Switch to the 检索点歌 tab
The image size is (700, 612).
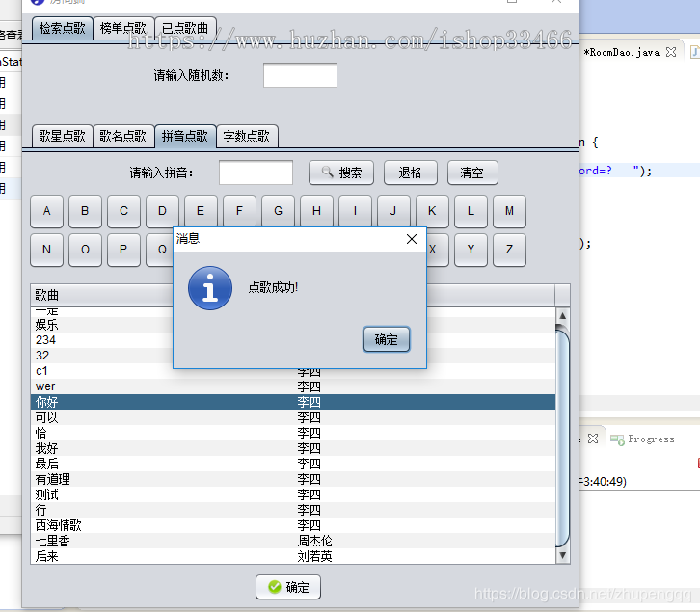[x=62, y=29]
